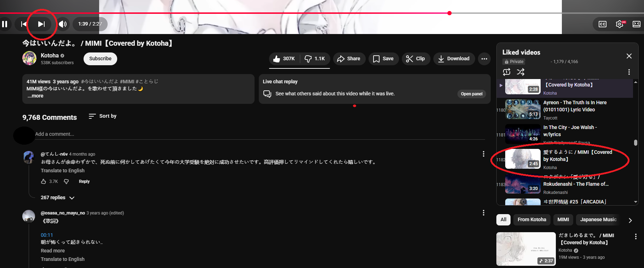Download the video

coord(454,58)
